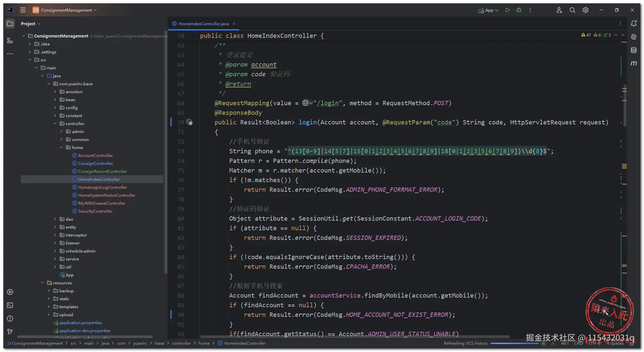Click the /login request mapping link
The image size is (644, 352).
[327, 103]
